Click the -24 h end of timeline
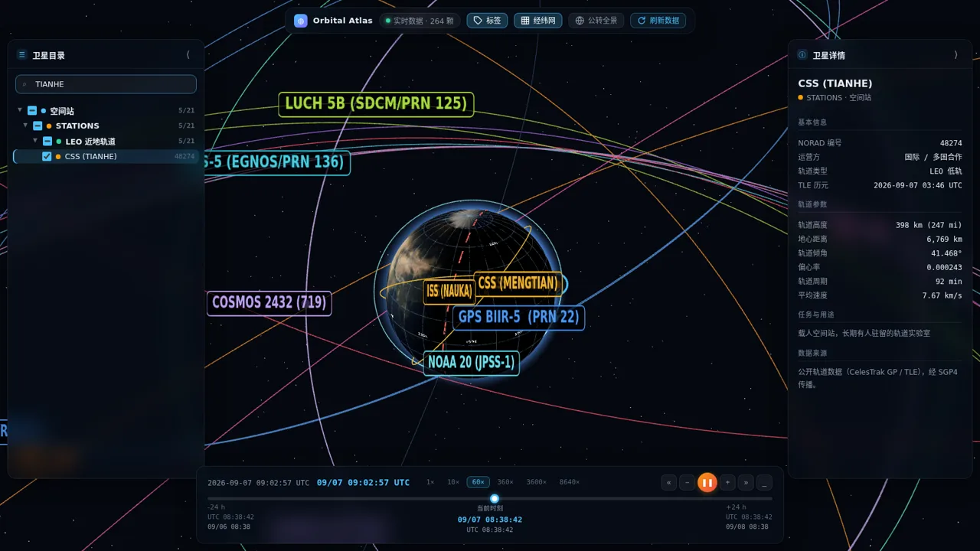Image resolution: width=980 pixels, height=551 pixels. pyautogui.click(x=216, y=507)
